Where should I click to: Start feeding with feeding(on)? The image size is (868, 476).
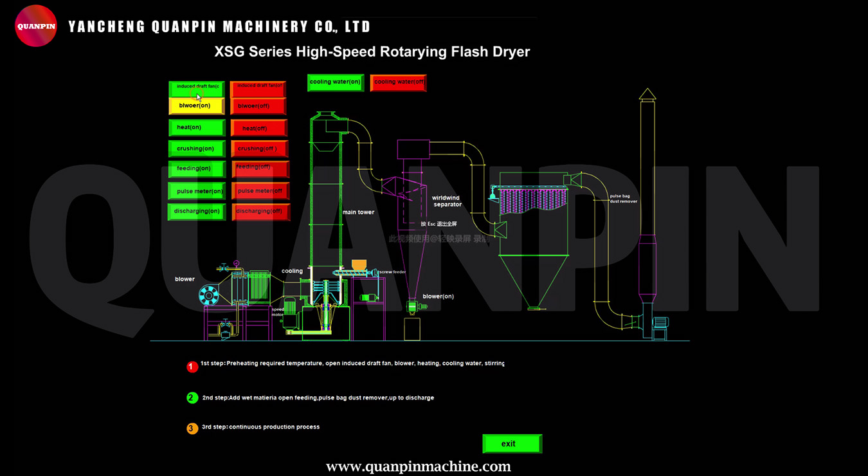point(197,169)
